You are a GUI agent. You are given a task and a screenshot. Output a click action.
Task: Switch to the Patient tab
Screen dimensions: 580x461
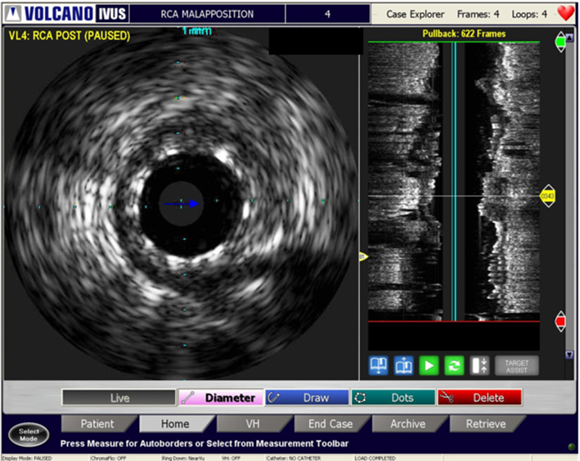point(98,424)
